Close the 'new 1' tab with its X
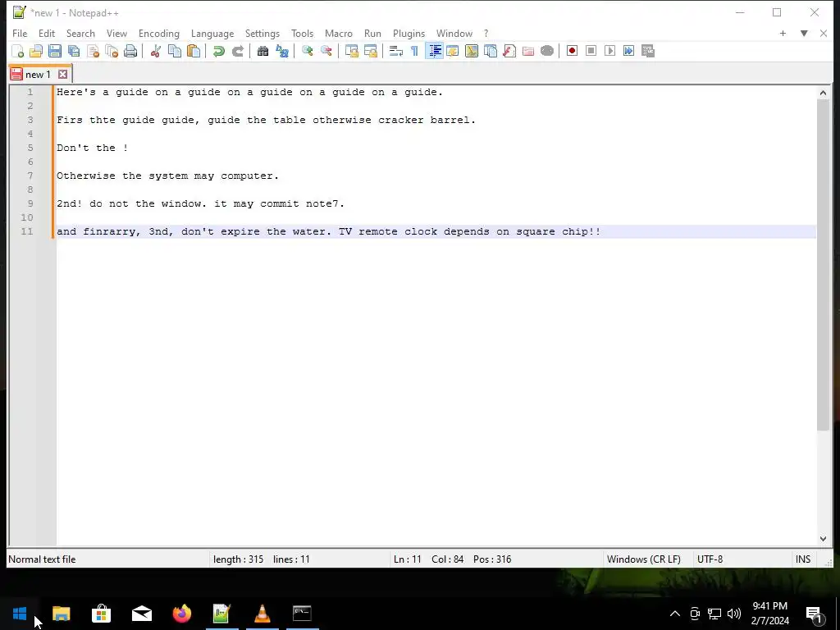This screenshot has width=840, height=630. [62, 75]
